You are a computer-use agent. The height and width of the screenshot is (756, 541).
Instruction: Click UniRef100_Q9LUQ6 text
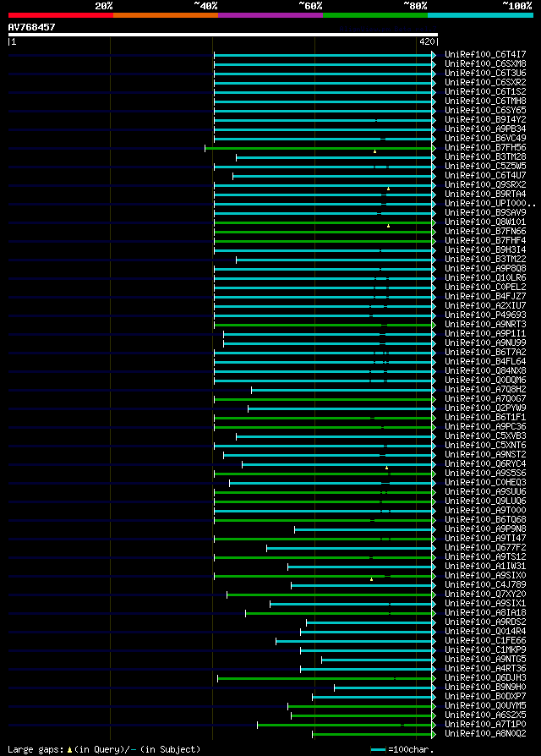pyautogui.click(x=485, y=501)
